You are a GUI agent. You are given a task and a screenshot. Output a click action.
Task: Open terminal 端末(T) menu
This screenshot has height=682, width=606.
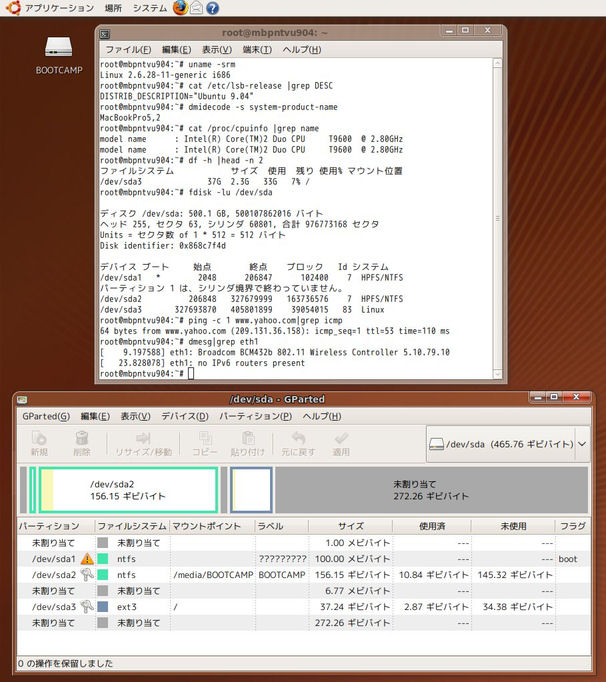coord(257,50)
